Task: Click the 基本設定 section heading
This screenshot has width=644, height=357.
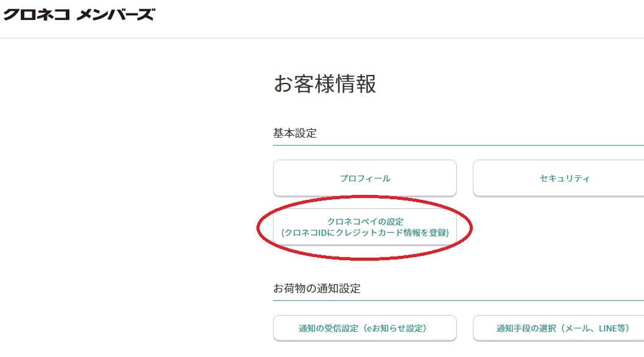Action: pyautogui.click(x=295, y=133)
